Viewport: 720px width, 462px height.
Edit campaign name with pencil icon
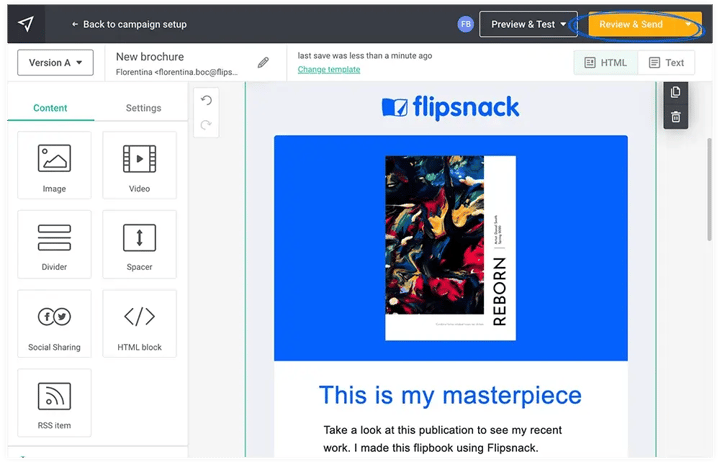(x=263, y=62)
